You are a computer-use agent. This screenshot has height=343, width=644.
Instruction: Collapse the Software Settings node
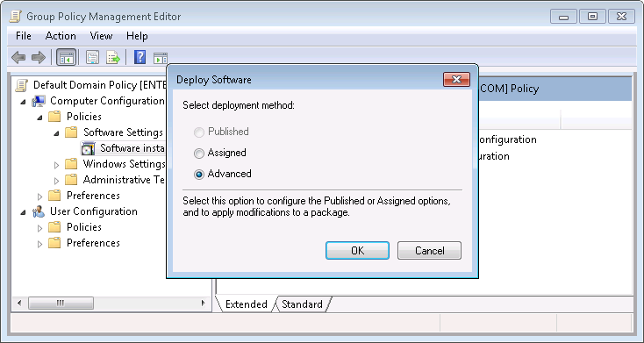[x=57, y=133]
